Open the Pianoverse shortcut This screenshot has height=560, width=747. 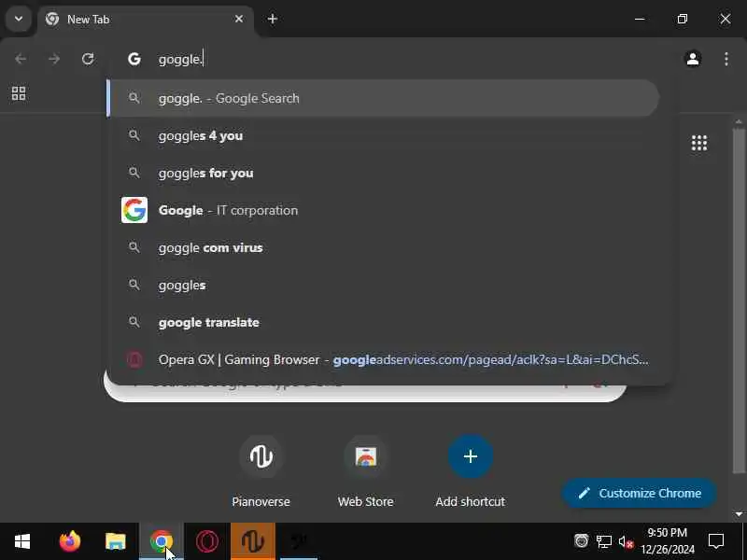[x=261, y=470]
